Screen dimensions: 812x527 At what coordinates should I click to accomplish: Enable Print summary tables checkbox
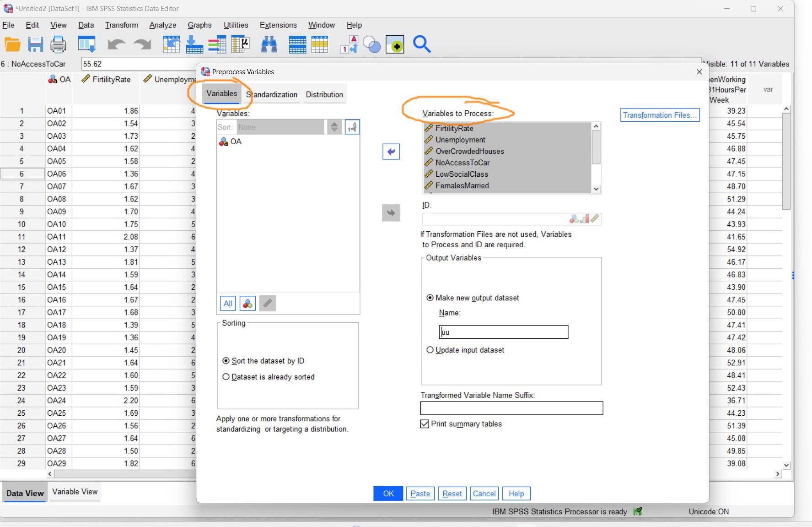click(x=425, y=424)
